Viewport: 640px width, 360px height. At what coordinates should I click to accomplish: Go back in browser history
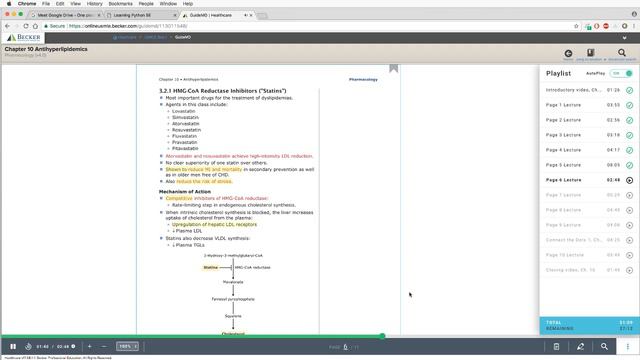(7, 26)
